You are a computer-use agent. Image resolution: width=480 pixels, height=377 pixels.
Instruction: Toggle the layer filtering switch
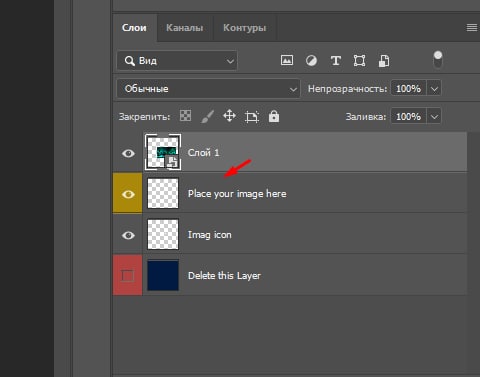click(x=438, y=59)
